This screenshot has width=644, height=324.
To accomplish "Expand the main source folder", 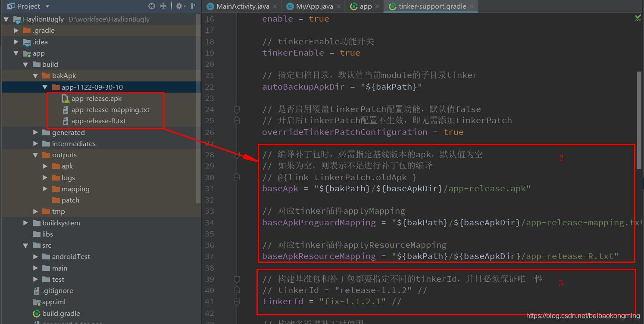I will (35, 268).
